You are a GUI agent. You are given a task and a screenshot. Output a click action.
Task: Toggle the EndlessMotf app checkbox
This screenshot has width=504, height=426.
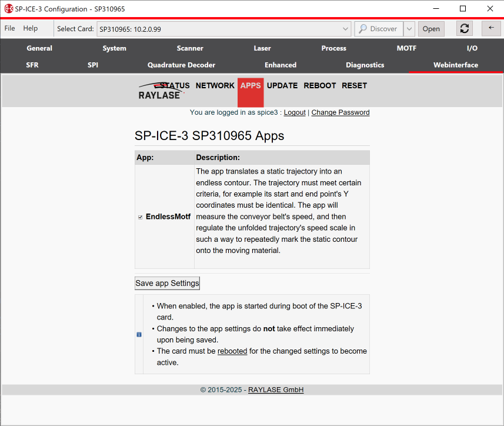pyautogui.click(x=140, y=217)
